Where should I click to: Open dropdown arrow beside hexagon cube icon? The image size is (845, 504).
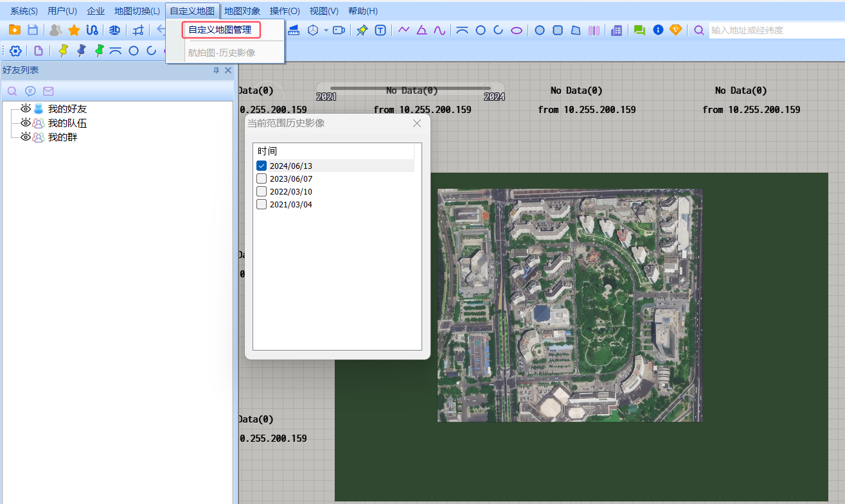coord(326,30)
